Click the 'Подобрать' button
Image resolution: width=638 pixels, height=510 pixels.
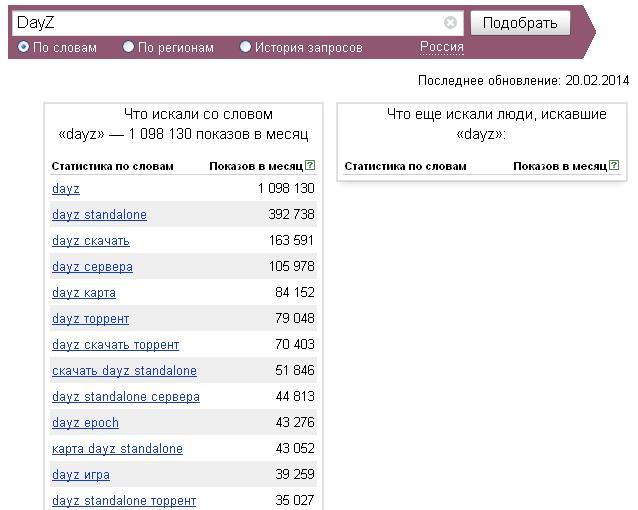520,23
